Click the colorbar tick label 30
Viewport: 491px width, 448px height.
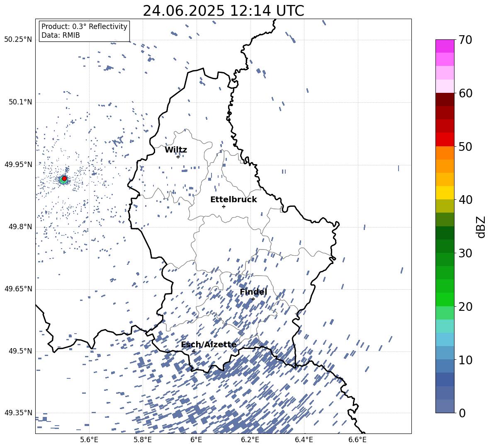point(465,253)
